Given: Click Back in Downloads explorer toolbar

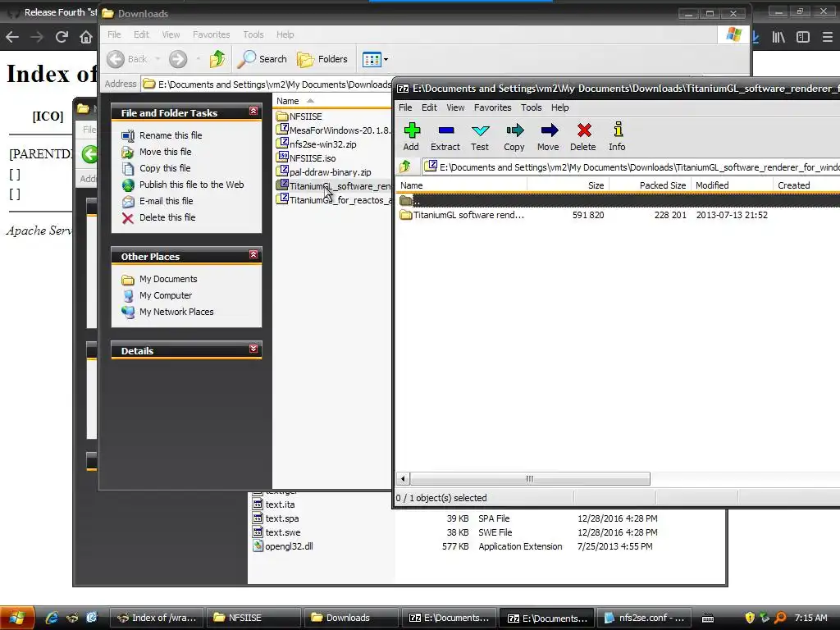Looking at the screenshot, I should (x=127, y=59).
